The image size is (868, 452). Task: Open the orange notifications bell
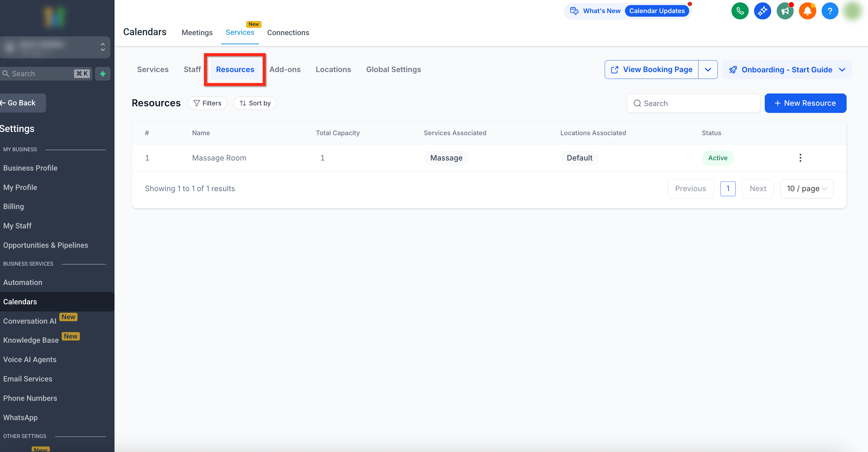pyautogui.click(x=807, y=11)
